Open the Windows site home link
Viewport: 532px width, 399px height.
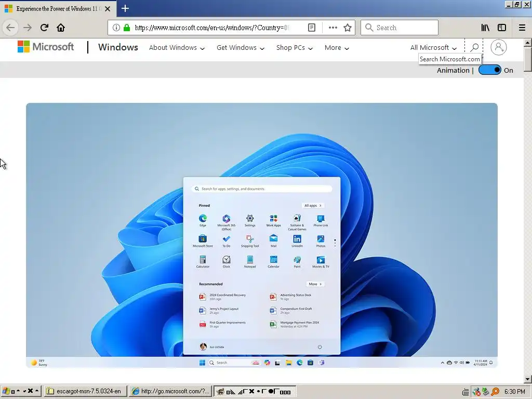pyautogui.click(x=118, y=47)
